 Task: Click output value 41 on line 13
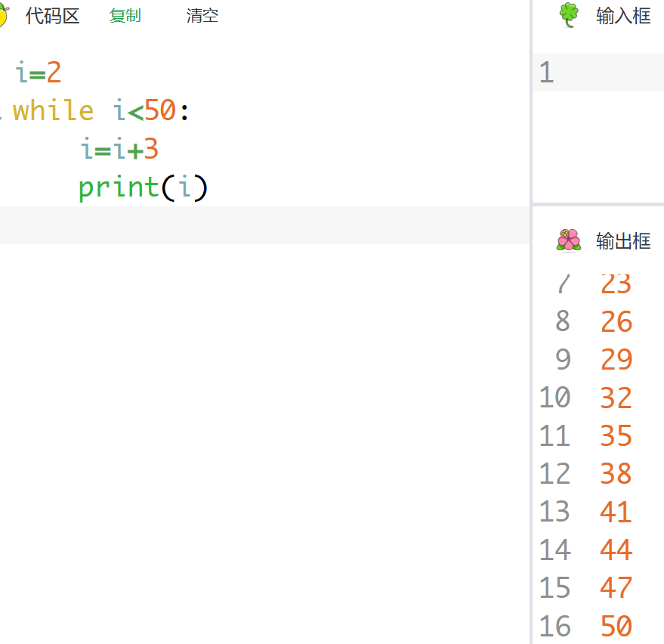(x=616, y=512)
